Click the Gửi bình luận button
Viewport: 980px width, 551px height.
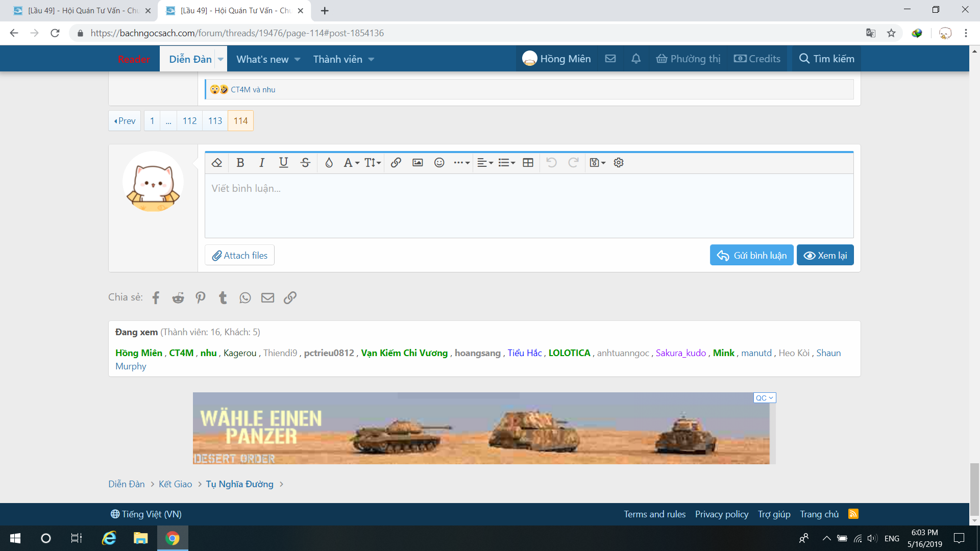[751, 255]
